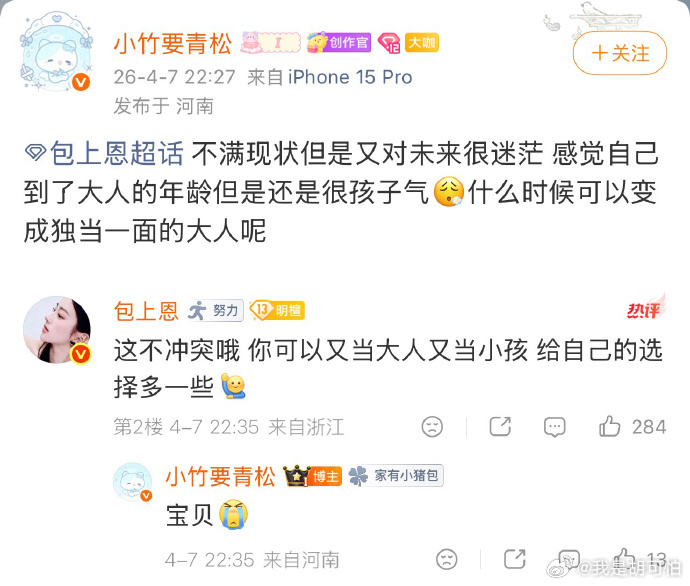Viewport: 690px width, 586px height.
Task: Click the 热评 hot comment tag
Action: [x=645, y=308]
